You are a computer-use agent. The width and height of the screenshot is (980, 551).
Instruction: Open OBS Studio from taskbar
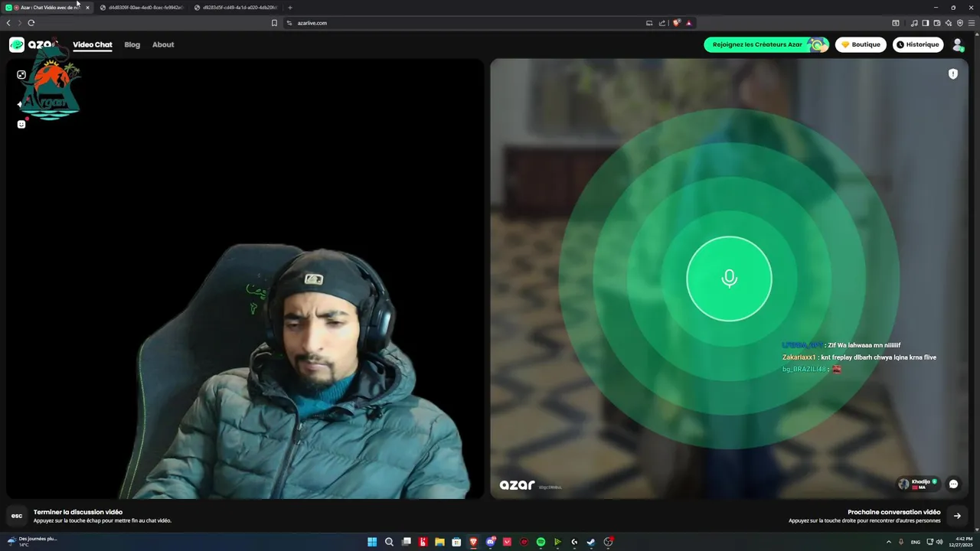tap(608, 542)
